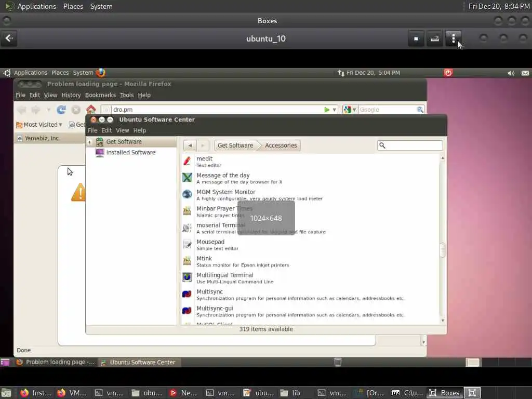Click the Boxes keyboard shortcuts button
532x399 pixels.
pyautogui.click(x=435, y=38)
